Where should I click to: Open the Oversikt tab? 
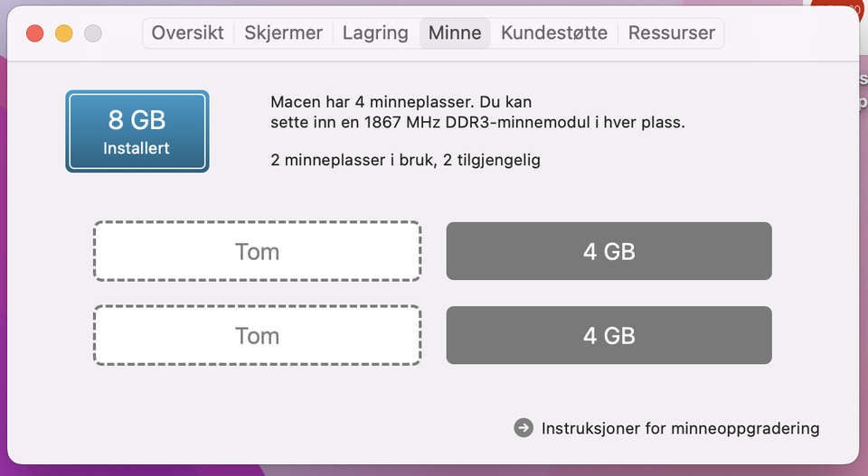click(x=188, y=33)
